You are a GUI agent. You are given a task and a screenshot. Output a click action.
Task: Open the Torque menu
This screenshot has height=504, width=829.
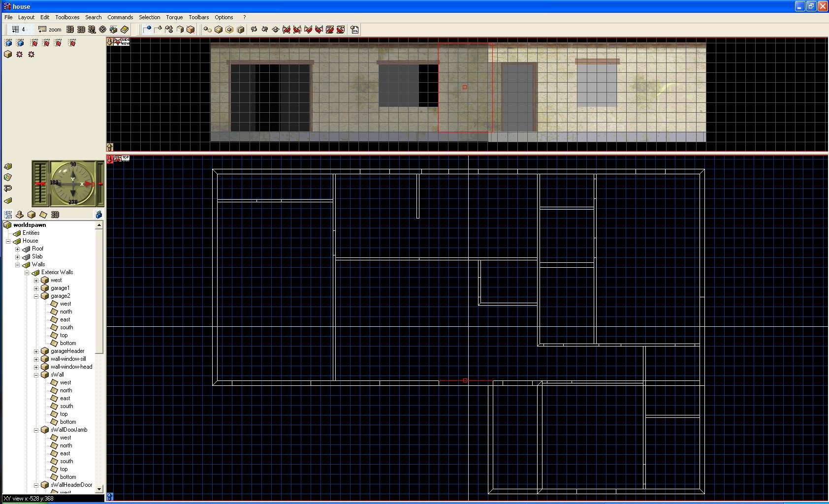click(x=174, y=17)
